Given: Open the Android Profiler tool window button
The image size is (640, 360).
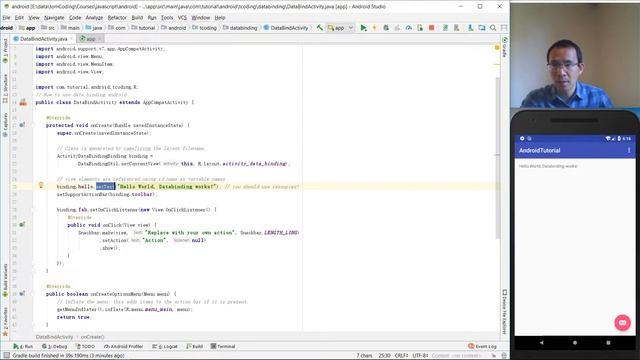Looking at the screenshot, I should click(x=124, y=346).
